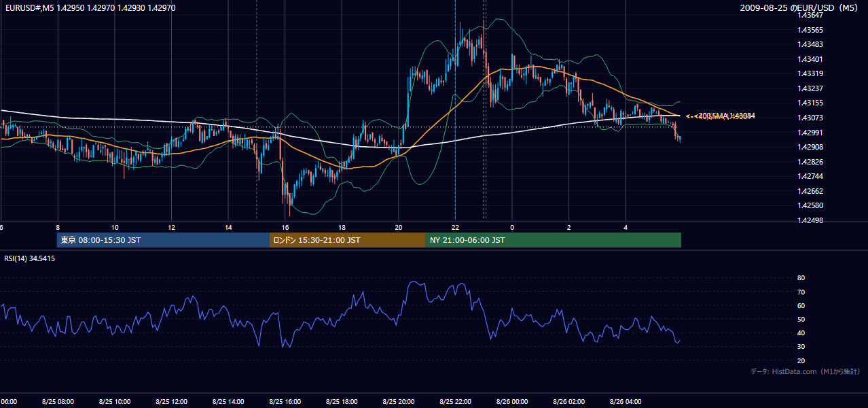The image size is (868, 408).
Task: Click hour label 22 on upper time axis
Action: click(455, 228)
